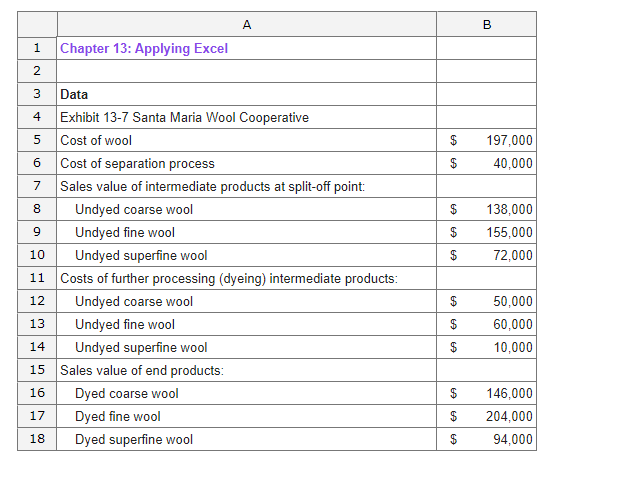
Task: Select 'Undyed superfine wool' in row 10
Action: 247,255
